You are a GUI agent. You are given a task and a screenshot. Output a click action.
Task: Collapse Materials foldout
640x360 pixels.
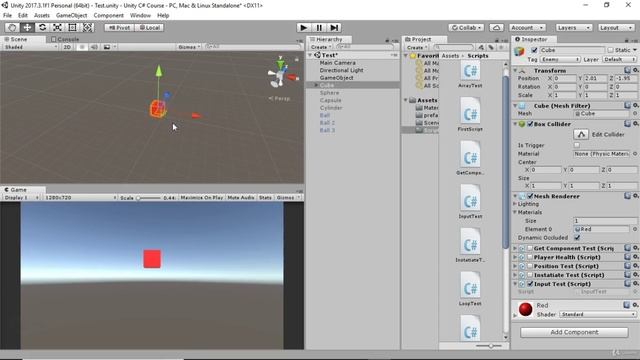(x=515, y=212)
